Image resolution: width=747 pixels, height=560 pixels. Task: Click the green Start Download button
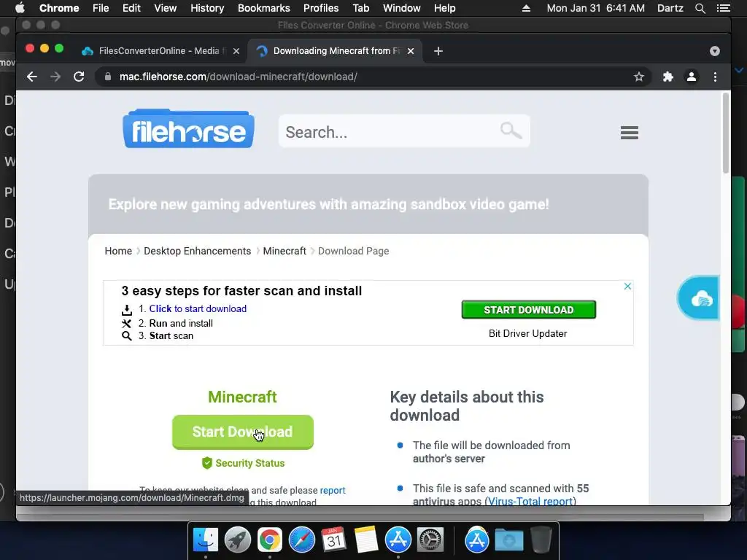click(243, 432)
